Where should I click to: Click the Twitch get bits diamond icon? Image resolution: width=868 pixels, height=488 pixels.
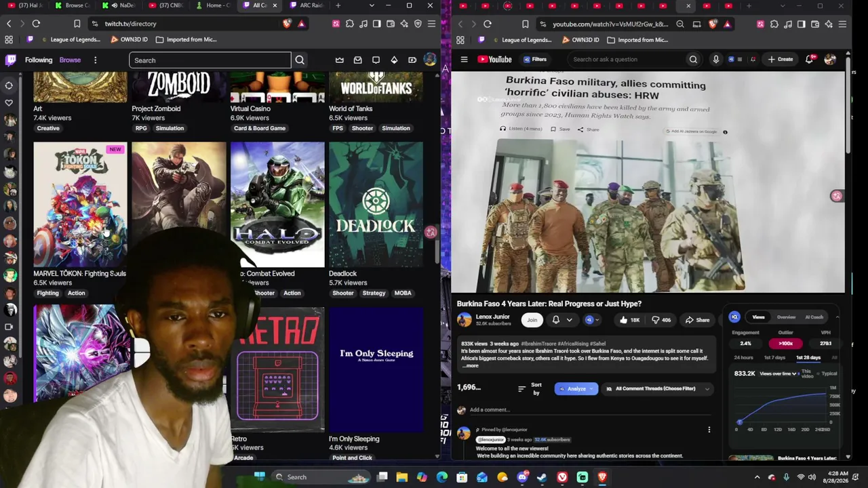tap(394, 60)
